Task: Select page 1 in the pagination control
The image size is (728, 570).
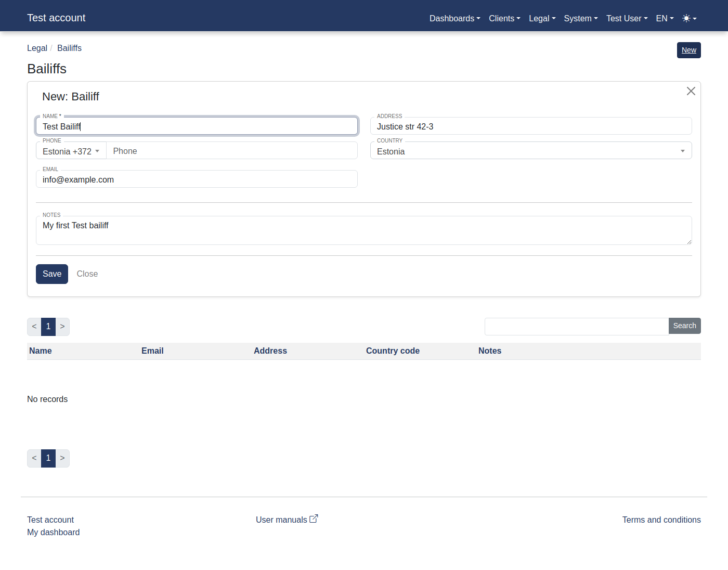Action: tap(48, 327)
